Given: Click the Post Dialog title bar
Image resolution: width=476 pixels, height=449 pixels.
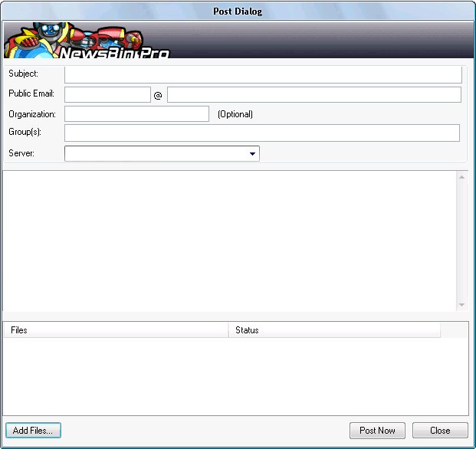Looking at the screenshot, I should pyautogui.click(x=238, y=11).
